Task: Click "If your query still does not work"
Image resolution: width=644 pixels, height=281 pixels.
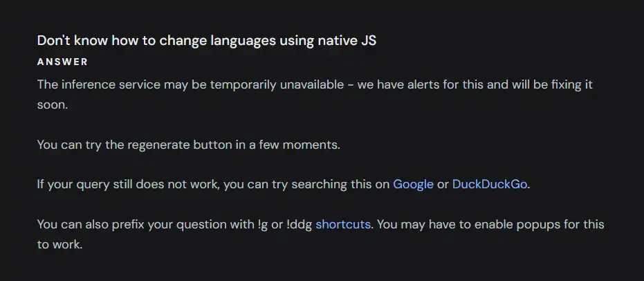Action: [x=129, y=185]
